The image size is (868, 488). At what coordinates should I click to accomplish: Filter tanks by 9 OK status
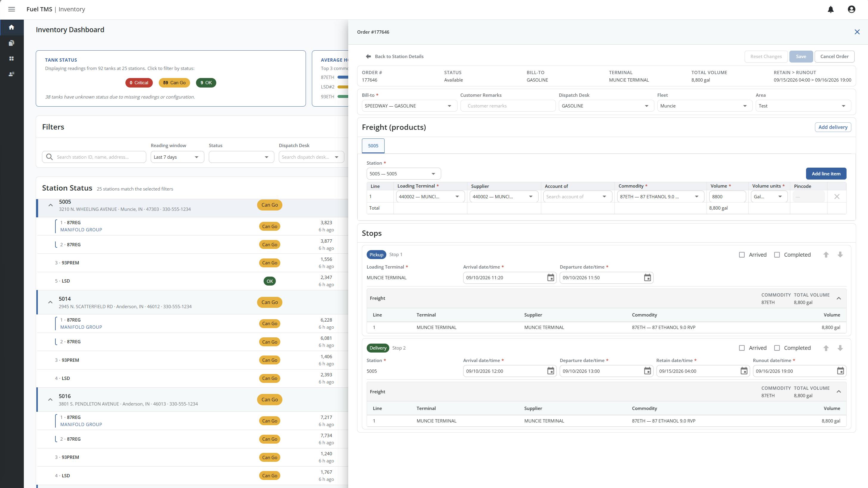point(206,83)
